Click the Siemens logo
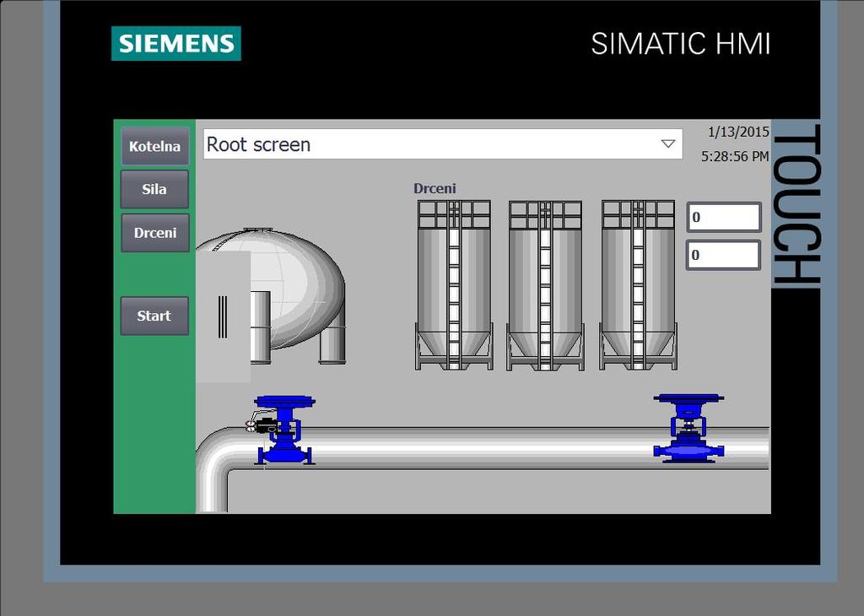864x616 pixels. click(176, 44)
